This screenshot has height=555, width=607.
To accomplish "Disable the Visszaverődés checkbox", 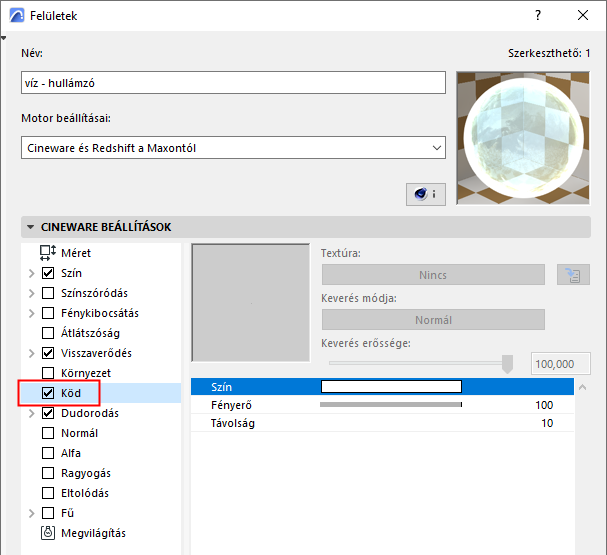I will tap(48, 353).
